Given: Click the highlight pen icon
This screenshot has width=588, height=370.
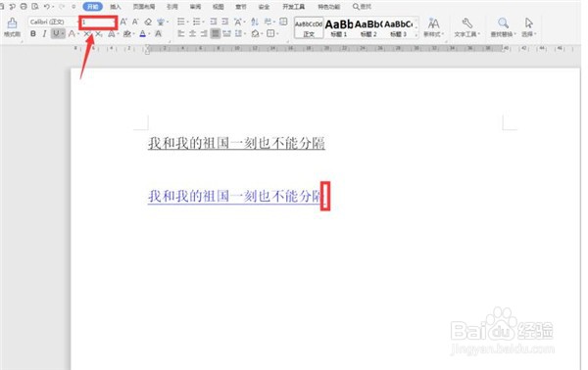Looking at the screenshot, I should click(x=126, y=34).
